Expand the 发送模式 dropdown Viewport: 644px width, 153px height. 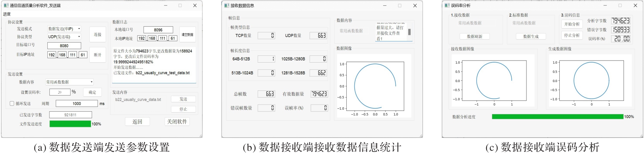click(x=64, y=29)
